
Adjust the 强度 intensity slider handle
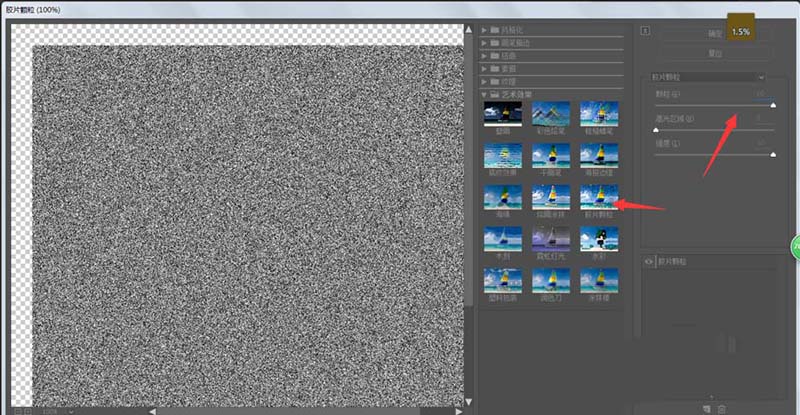(773, 154)
